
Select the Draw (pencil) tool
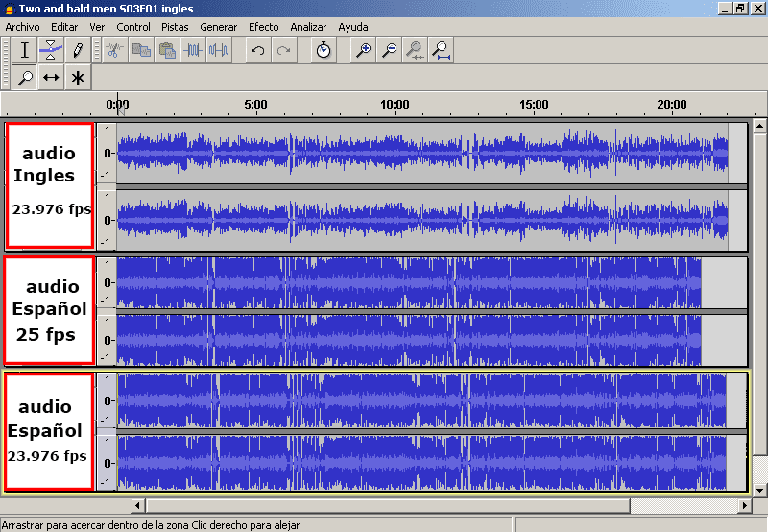[x=78, y=51]
